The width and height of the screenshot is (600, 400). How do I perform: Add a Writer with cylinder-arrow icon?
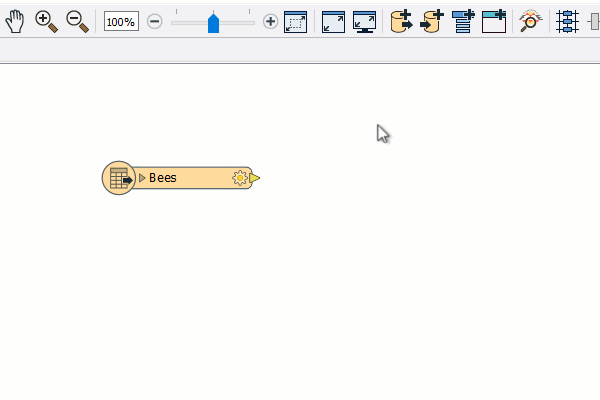432,21
